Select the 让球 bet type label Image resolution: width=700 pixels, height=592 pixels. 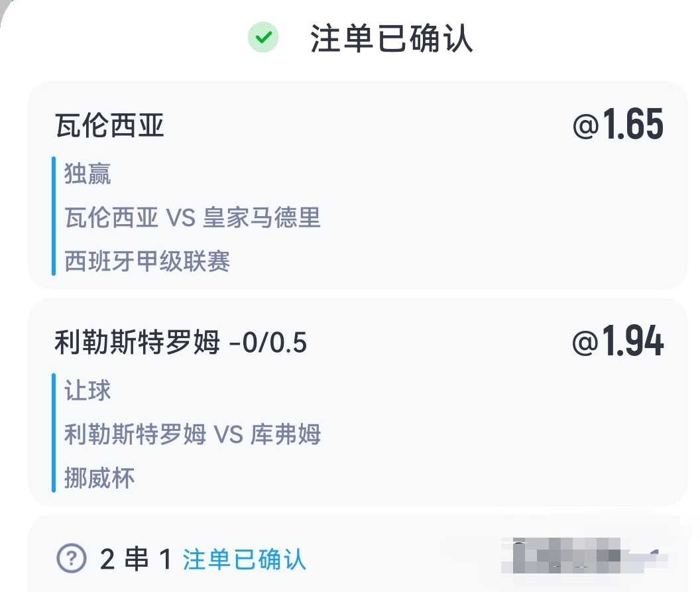tap(87, 390)
